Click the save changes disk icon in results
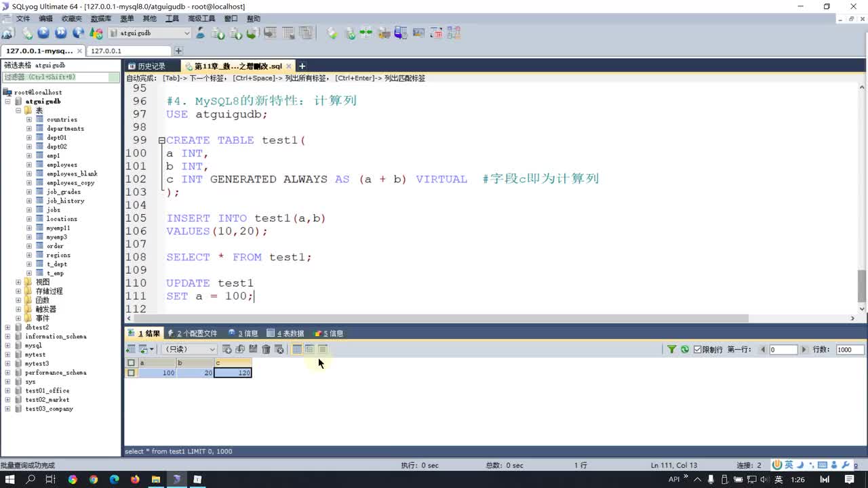Image resolution: width=868 pixels, height=488 pixels. tap(253, 349)
